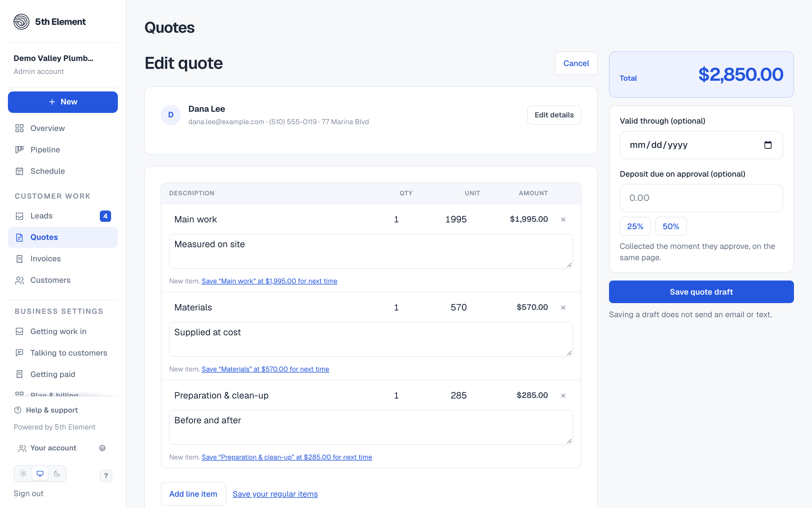Edit the Measured on site notes
812x508 pixels.
[x=371, y=251]
